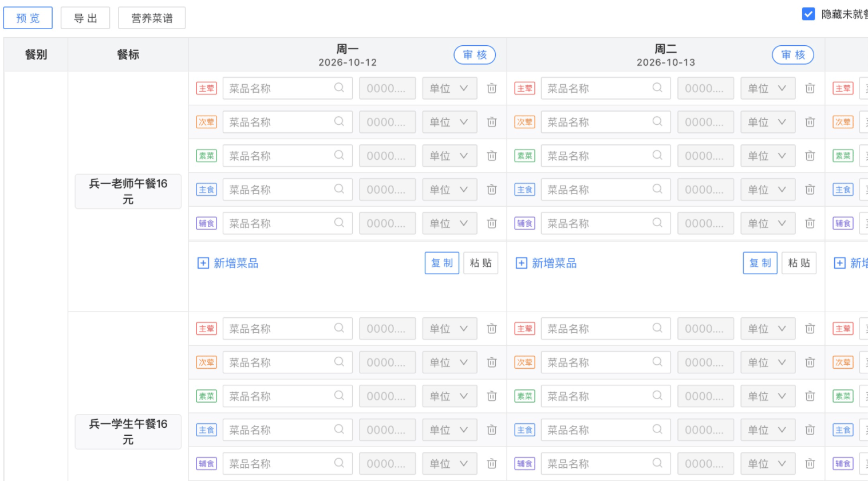
Task: Focus Tuesday 素菜 quantity field in 兵一学生午餐
Action: tap(706, 397)
